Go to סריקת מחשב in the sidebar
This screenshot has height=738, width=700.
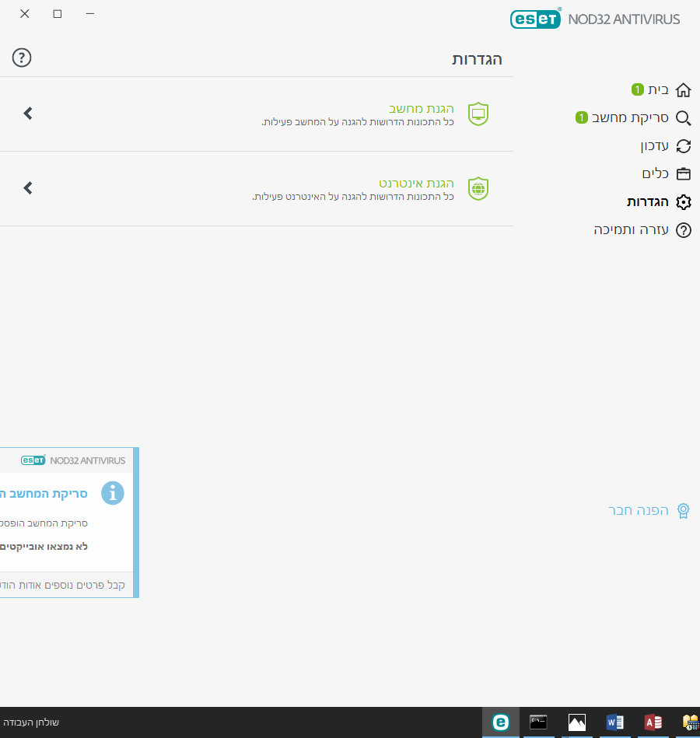(633, 117)
